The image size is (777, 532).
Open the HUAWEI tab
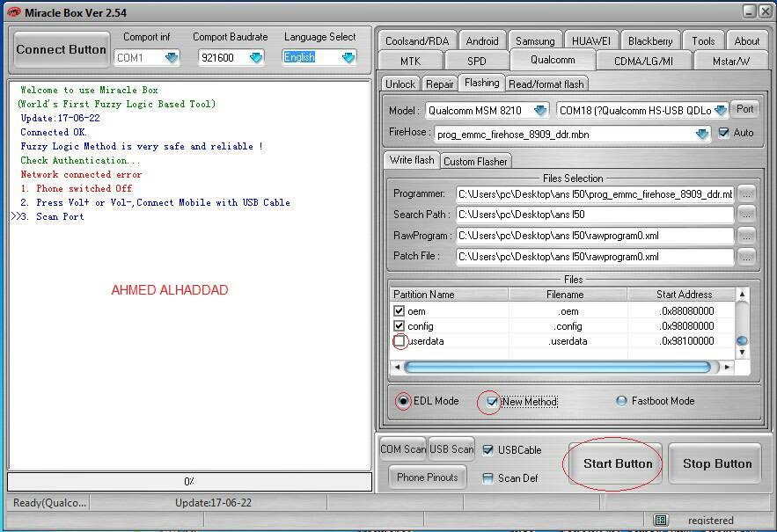591,41
